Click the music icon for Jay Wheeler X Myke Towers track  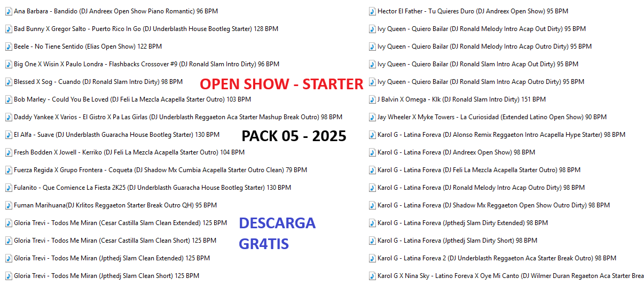pyautogui.click(x=372, y=117)
